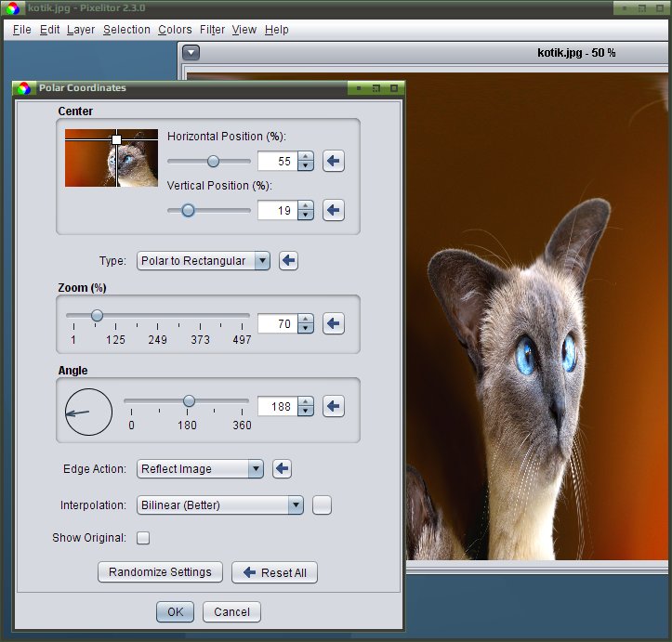Screen dimensions: 672x642
Task: Open the Edit menu
Action: pos(49,30)
